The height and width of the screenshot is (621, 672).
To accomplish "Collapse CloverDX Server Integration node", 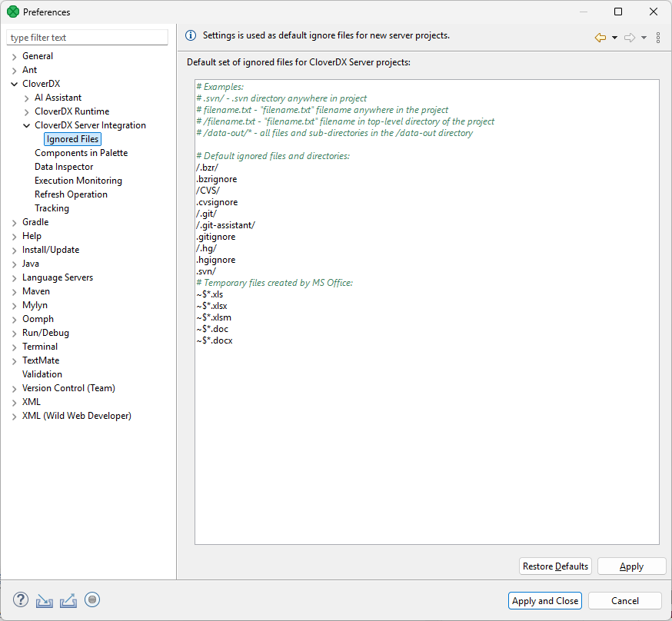I will pyautogui.click(x=27, y=125).
